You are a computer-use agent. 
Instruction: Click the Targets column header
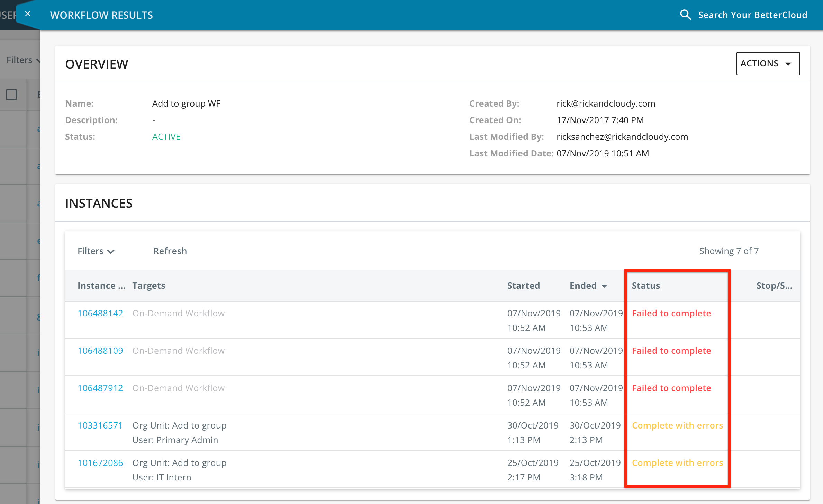click(148, 285)
